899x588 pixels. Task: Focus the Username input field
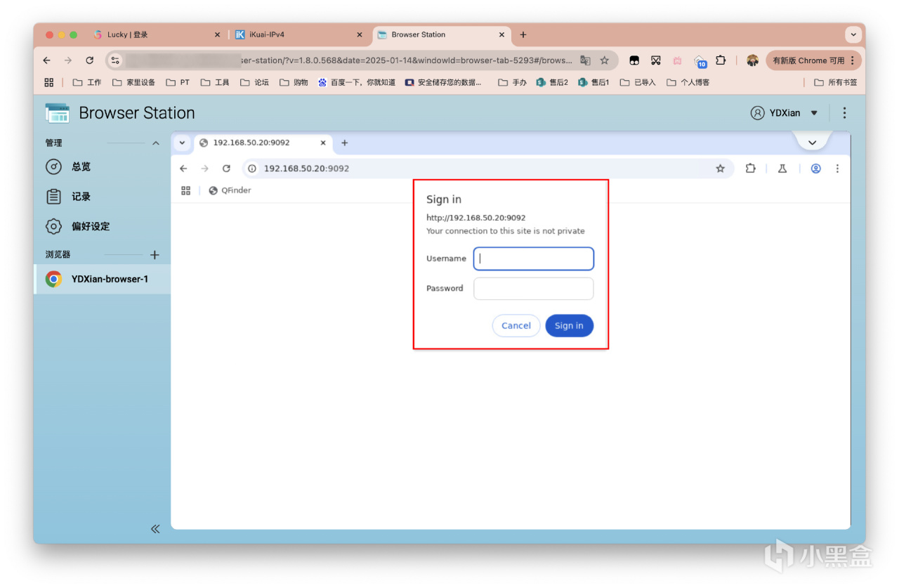tap(534, 259)
